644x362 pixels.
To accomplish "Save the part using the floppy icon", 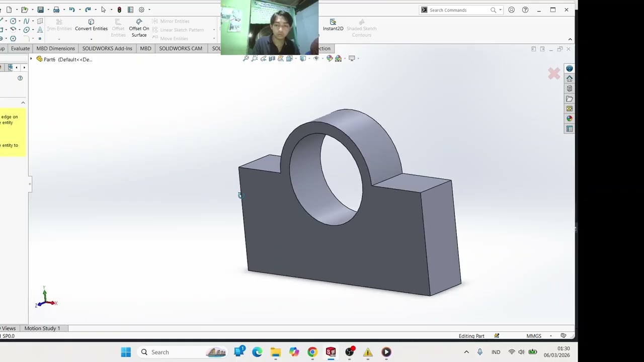I will [41, 10].
